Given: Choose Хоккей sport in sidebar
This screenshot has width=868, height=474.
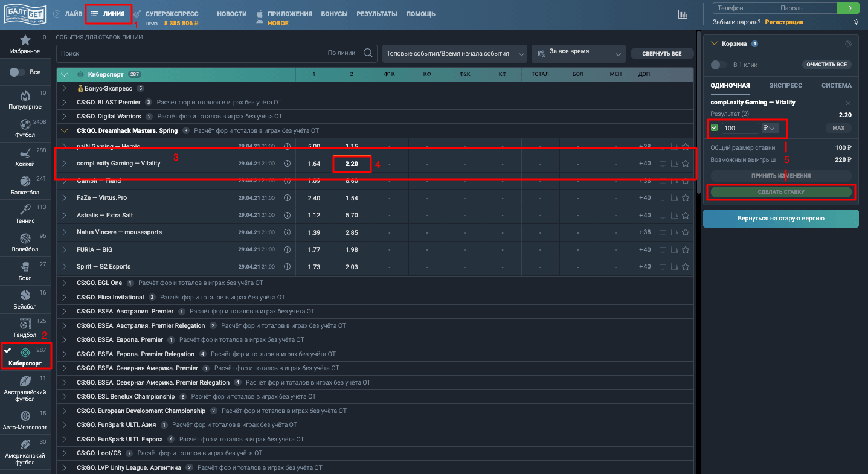Looking at the screenshot, I should coord(25,157).
